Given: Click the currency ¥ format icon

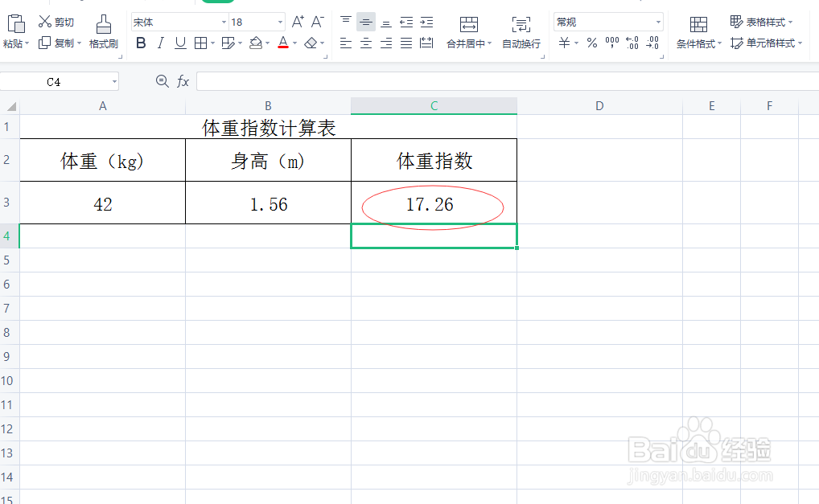Looking at the screenshot, I should tap(564, 44).
